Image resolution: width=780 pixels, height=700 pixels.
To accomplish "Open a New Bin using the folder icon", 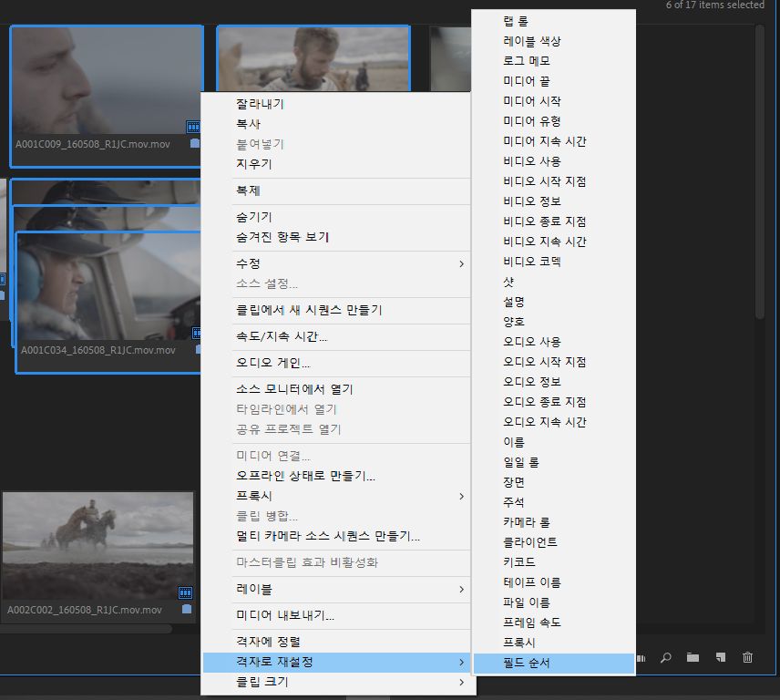I will click(693, 658).
